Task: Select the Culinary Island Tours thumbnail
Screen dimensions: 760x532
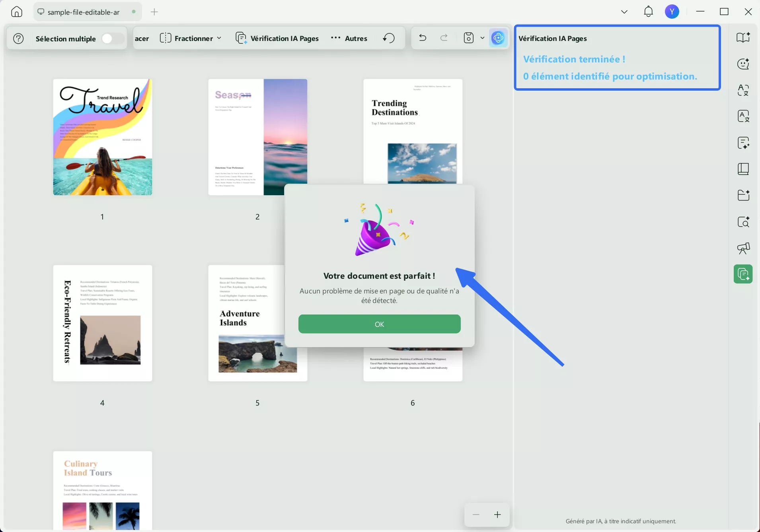Action: click(103, 490)
